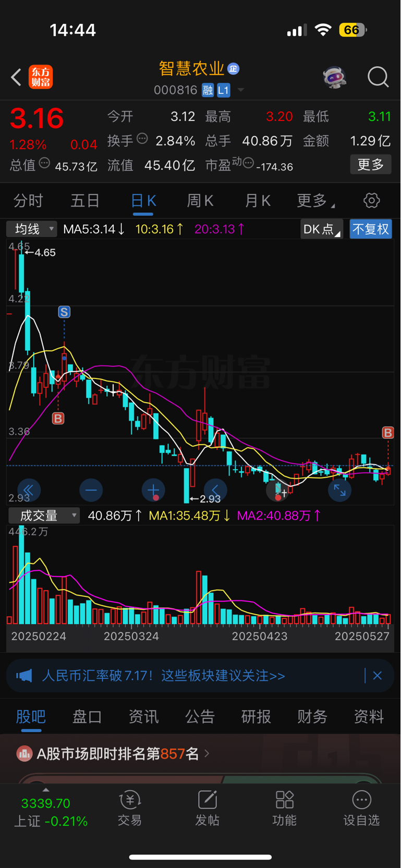Tap 4.65 high price annotation
Image resolution: width=401 pixels, height=868 pixels.
(x=40, y=252)
